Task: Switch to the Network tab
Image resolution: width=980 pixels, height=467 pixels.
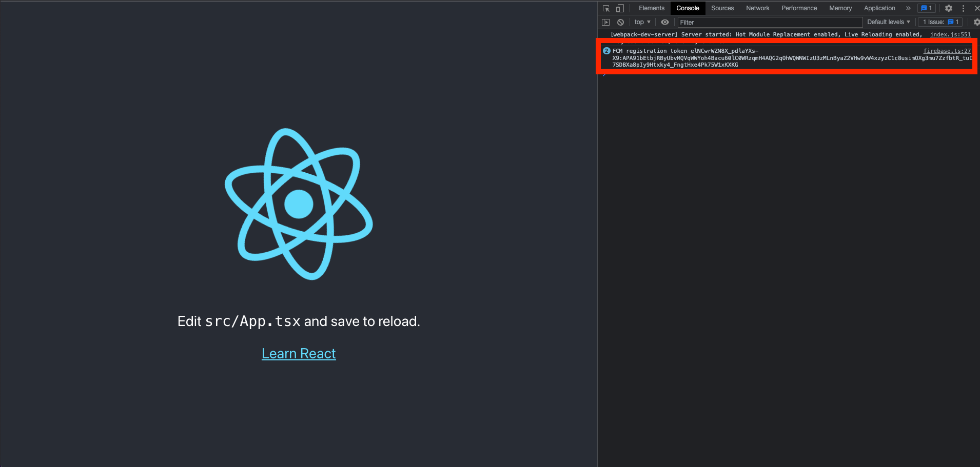Action: [757, 8]
